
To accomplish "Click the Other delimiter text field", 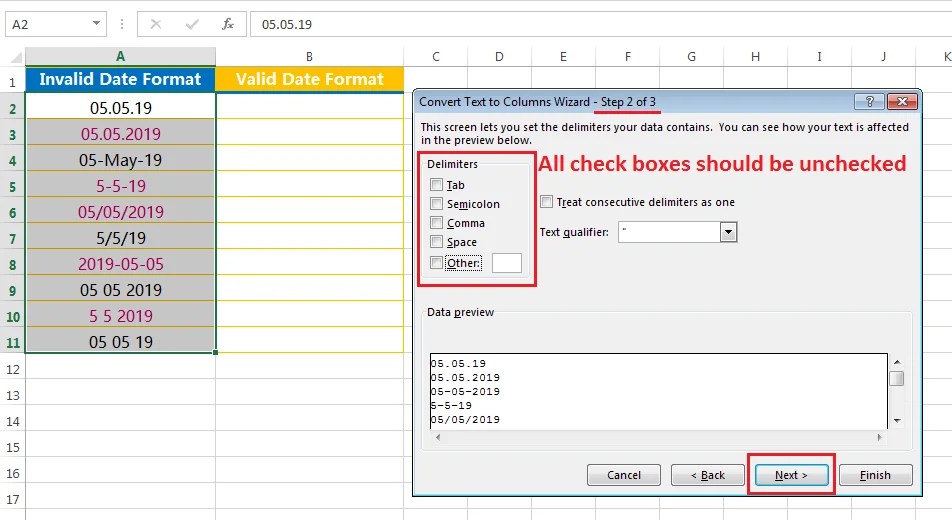I will point(506,263).
